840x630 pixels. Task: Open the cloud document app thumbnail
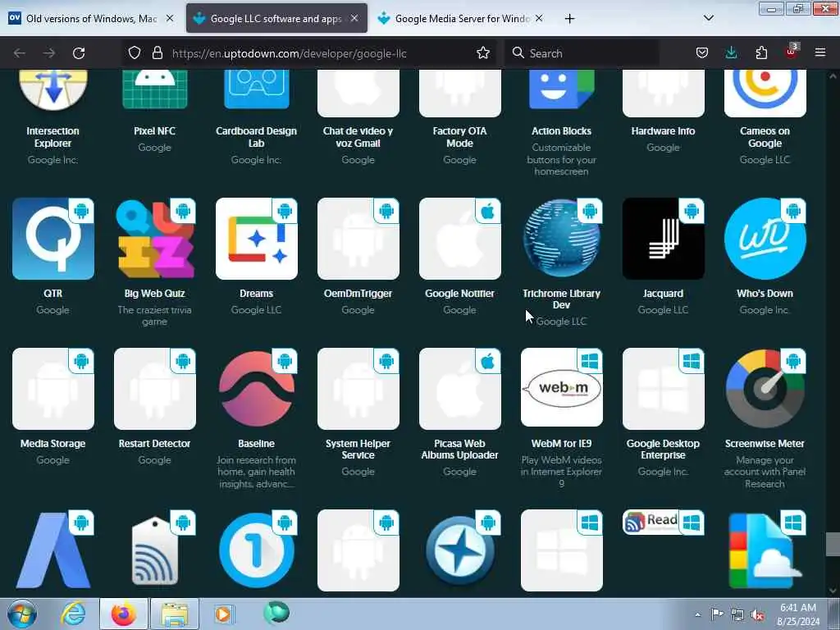(765, 550)
